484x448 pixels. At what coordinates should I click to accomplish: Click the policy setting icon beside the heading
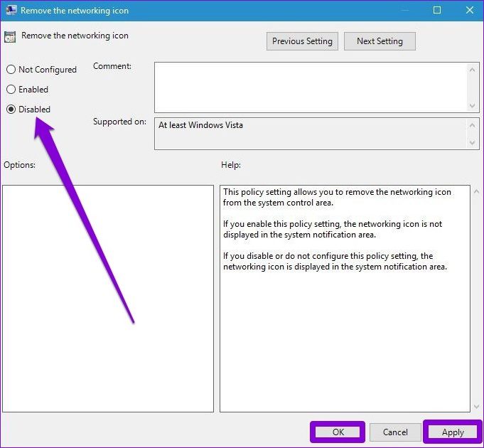(x=10, y=37)
